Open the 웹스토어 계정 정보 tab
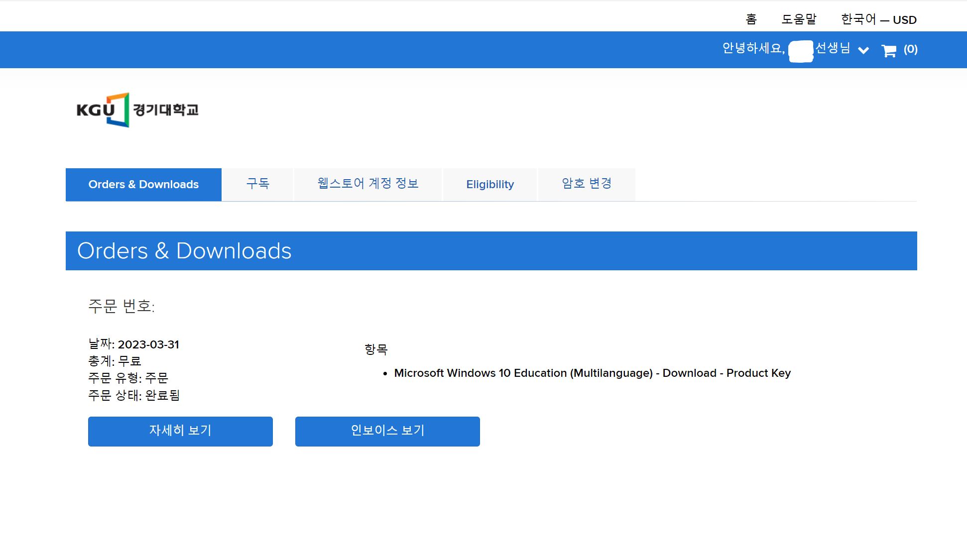Viewport: 967px width, 560px height. (x=368, y=184)
